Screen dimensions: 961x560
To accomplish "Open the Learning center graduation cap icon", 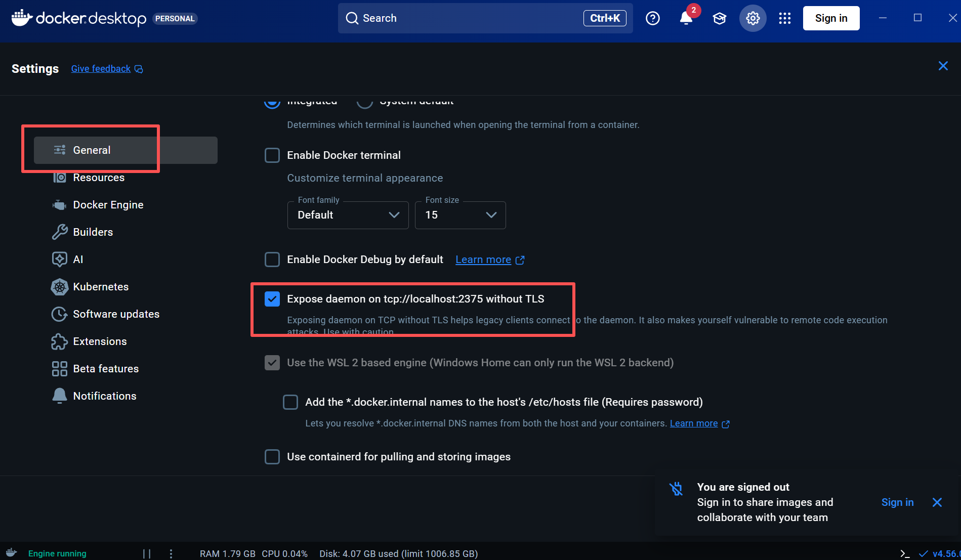I will (x=719, y=18).
